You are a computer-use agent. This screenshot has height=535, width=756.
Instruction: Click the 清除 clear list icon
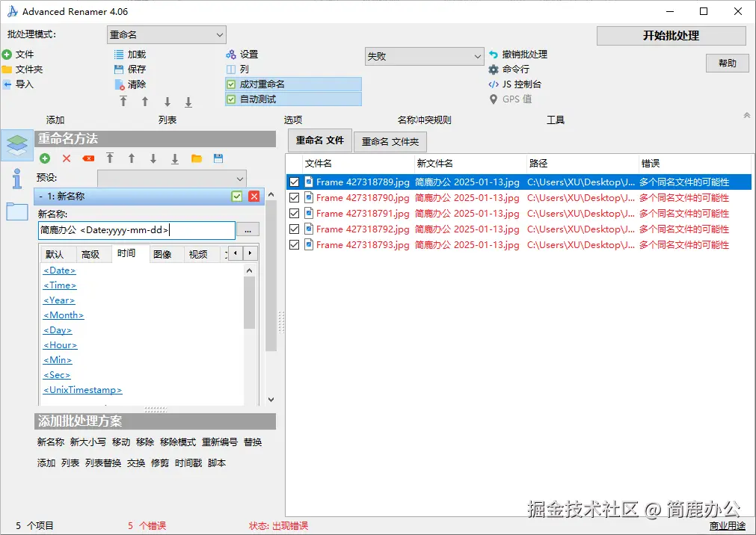point(119,85)
